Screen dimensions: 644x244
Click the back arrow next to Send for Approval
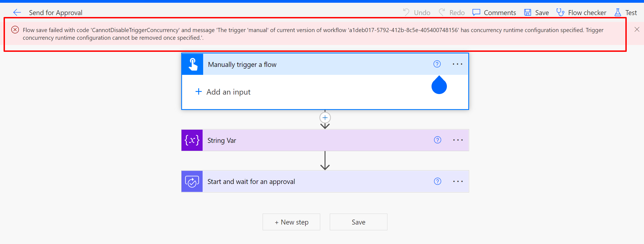(17, 12)
